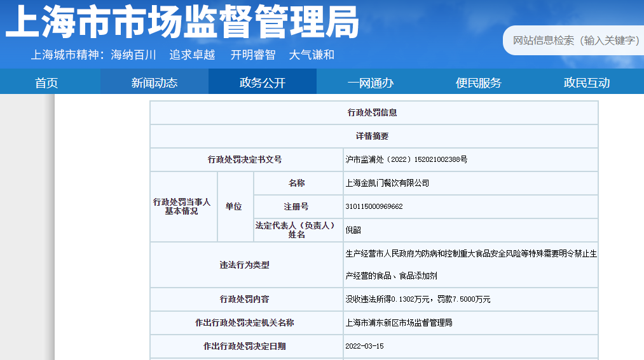Viewport: 644px width, 360px height.
Task: Click the 行政处罚当事人基本情况 label cell
Action: click(183, 206)
